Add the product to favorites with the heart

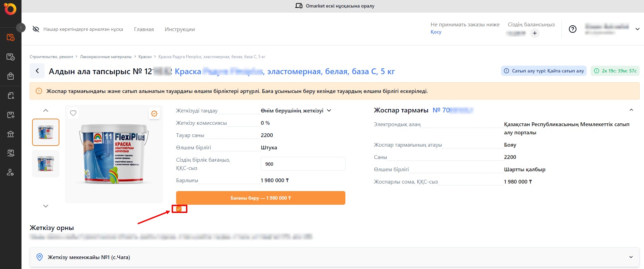coord(73,113)
